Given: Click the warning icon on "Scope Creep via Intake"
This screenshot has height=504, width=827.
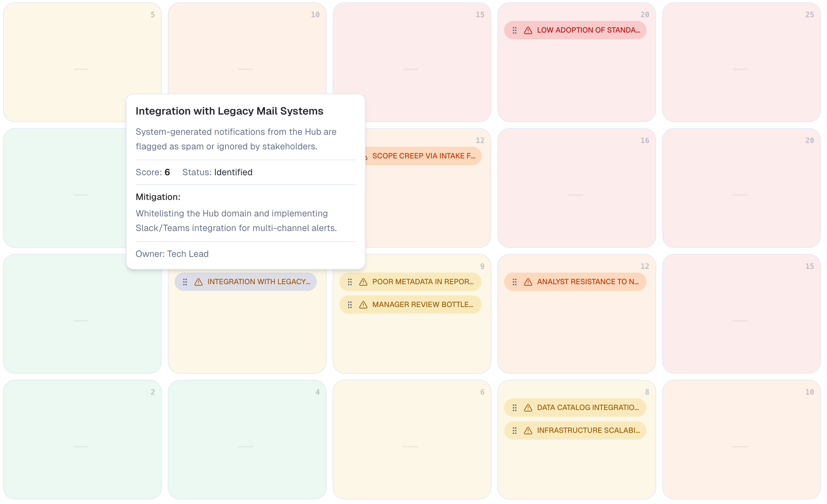Looking at the screenshot, I should [x=366, y=156].
